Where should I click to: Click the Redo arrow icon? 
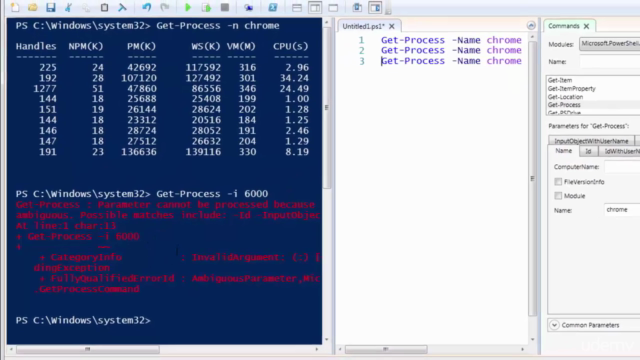[x=164, y=7]
